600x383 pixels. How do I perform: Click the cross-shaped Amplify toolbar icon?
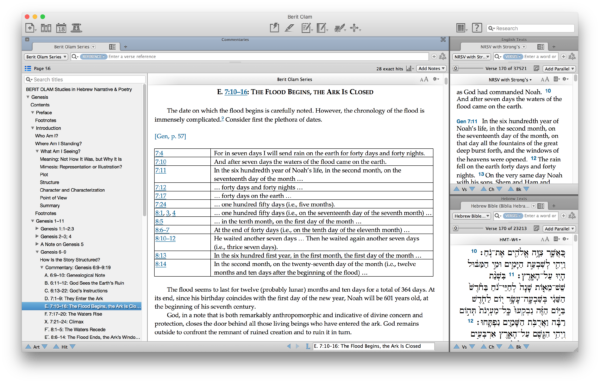tap(355, 28)
